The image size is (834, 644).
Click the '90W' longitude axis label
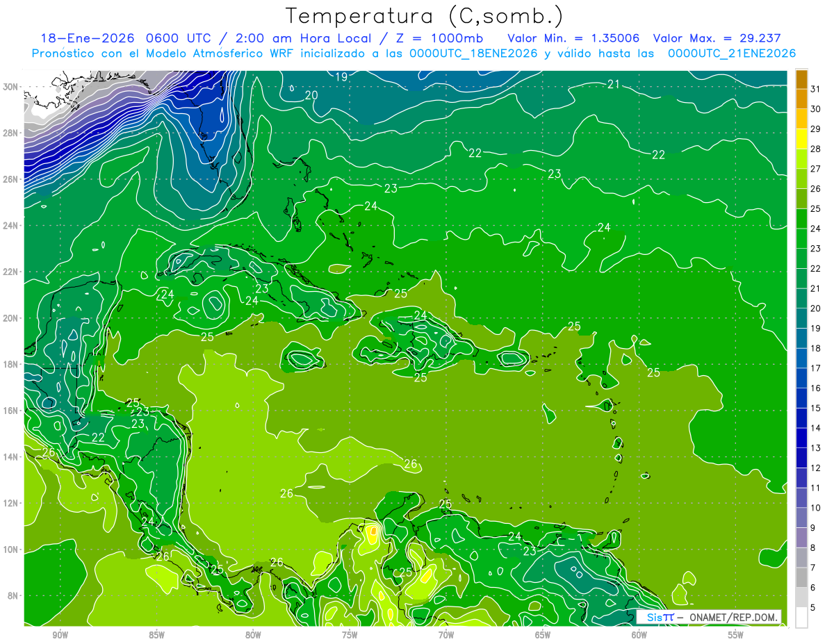click(x=60, y=635)
